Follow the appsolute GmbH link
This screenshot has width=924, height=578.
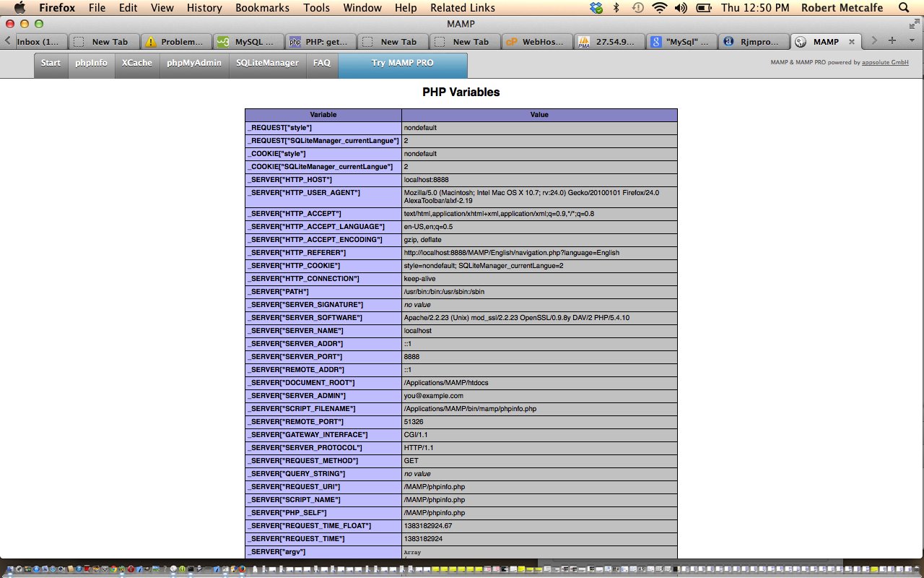click(885, 63)
